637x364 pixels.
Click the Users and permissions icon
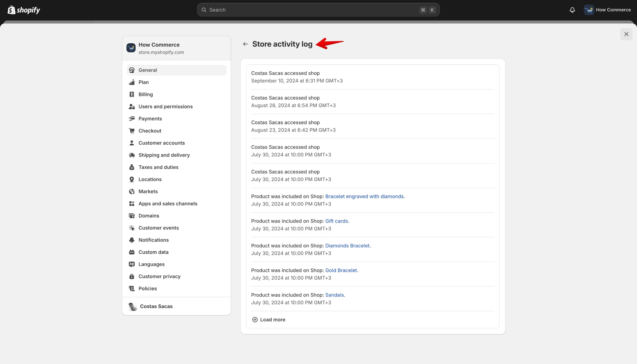[x=132, y=106]
